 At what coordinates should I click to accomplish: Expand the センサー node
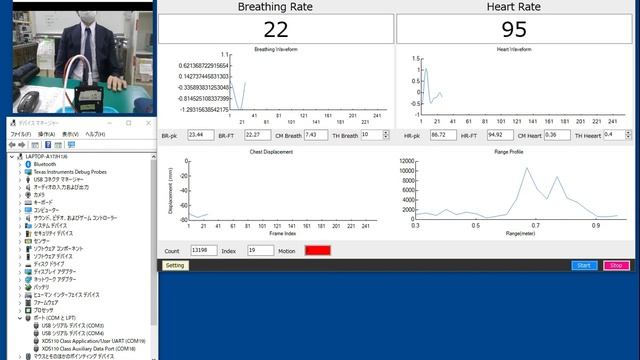click(x=20, y=241)
